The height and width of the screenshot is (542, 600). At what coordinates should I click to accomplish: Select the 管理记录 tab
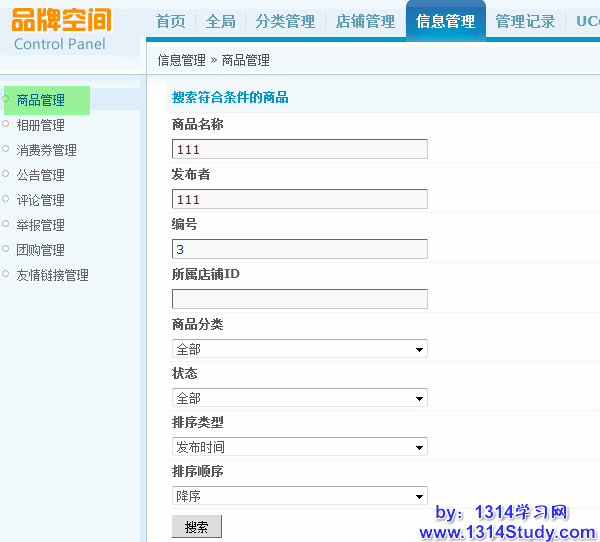coord(525,21)
